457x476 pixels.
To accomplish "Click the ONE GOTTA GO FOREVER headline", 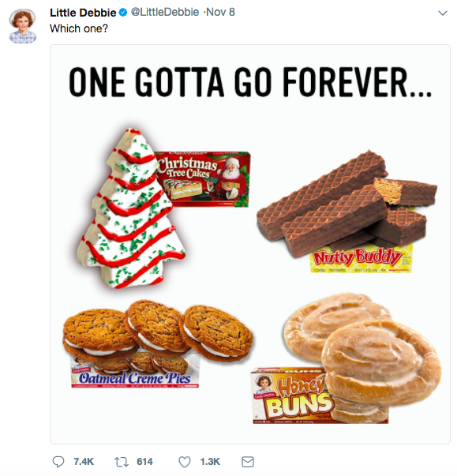I will [x=250, y=81].
